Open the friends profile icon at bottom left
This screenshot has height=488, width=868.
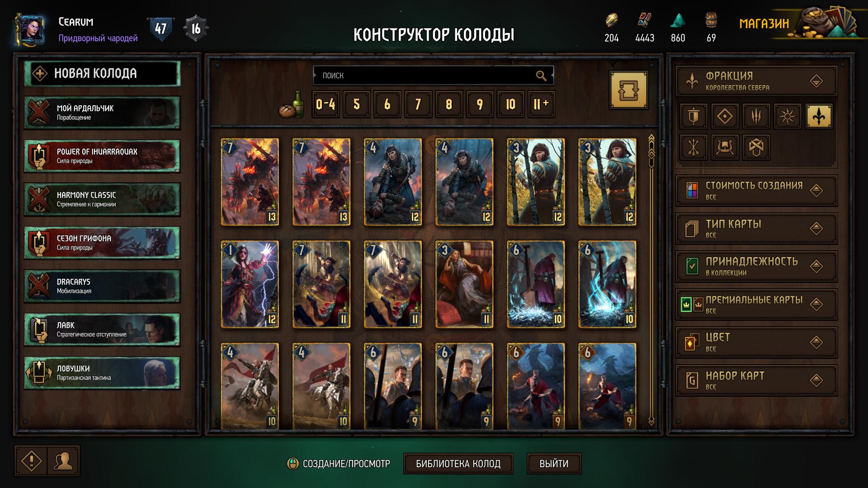[x=63, y=461]
